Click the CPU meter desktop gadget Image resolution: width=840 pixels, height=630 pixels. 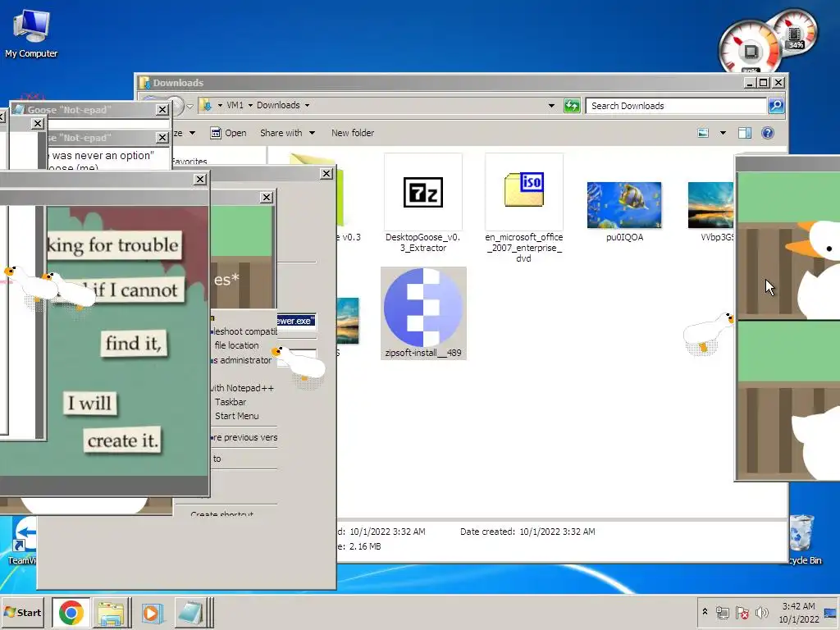pos(750,49)
